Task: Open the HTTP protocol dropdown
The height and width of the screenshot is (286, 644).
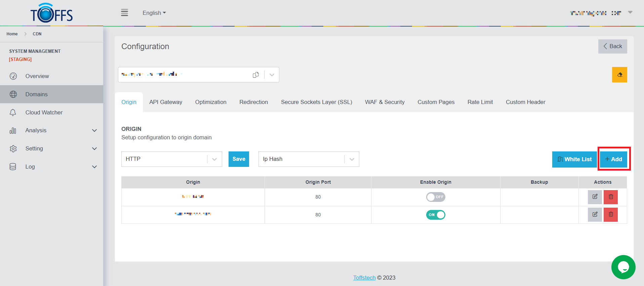Action: click(x=171, y=159)
